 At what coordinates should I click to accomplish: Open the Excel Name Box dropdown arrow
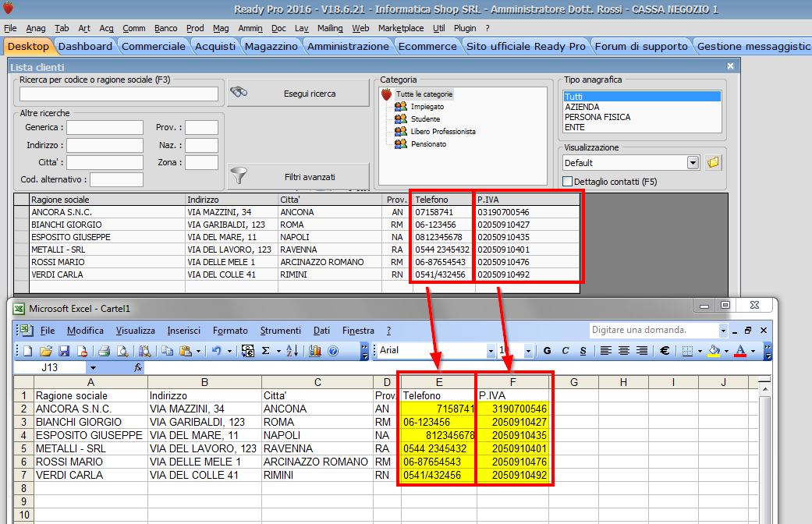coord(93,367)
